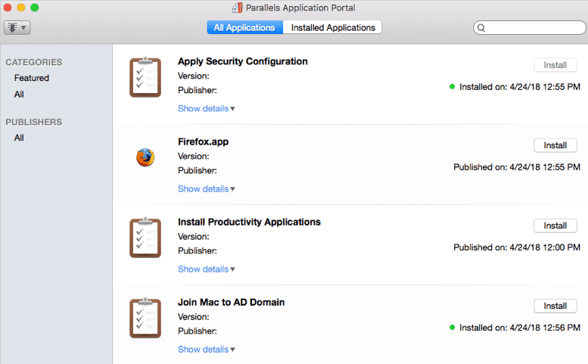Click the Parallels icon in title bar
This screenshot has width=588, height=364.
coord(238,8)
